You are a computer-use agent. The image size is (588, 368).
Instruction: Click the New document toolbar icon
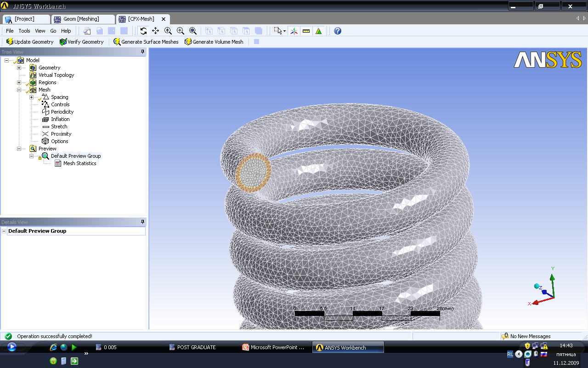click(x=87, y=31)
